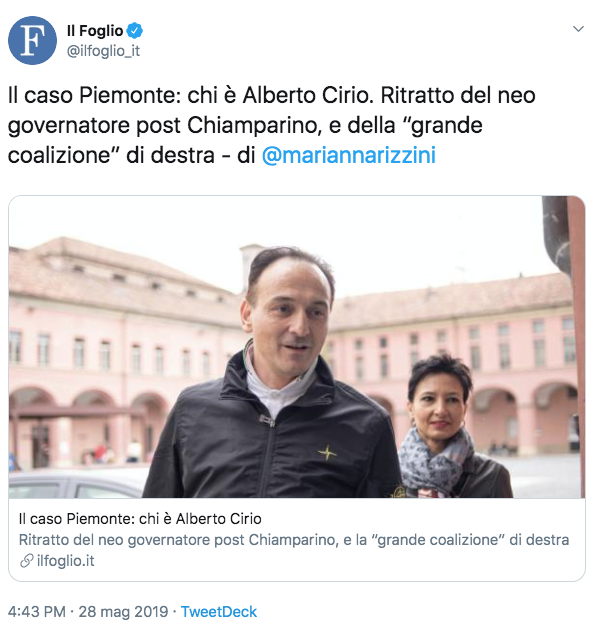Click the card description starting with Ritratto

[x=294, y=540]
